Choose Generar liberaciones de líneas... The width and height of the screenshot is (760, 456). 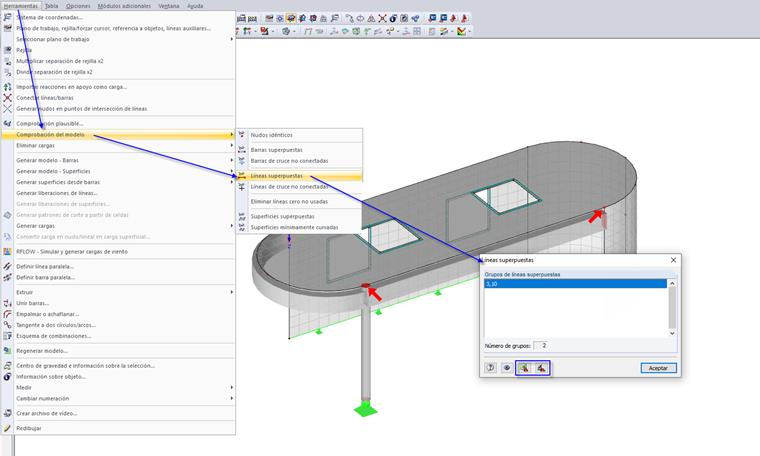click(x=118, y=193)
